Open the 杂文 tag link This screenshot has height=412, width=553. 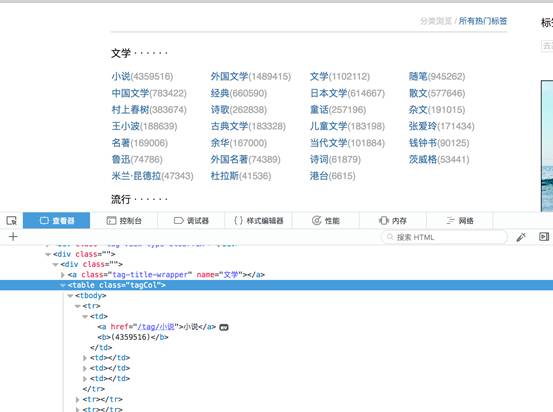click(418, 110)
